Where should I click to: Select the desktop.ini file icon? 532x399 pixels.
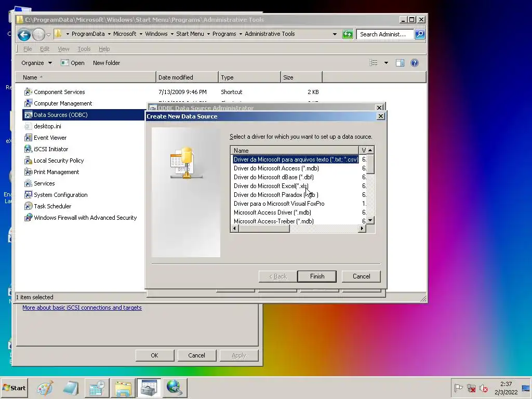28,126
